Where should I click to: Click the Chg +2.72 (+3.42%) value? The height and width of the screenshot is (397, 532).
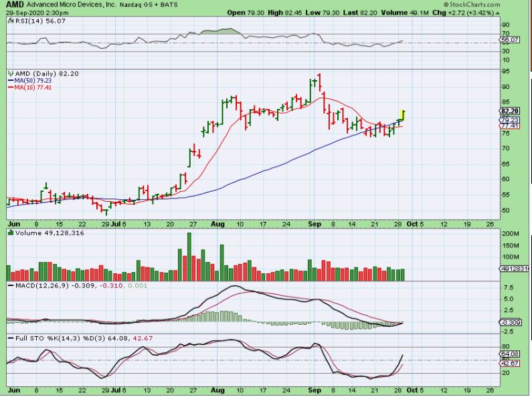click(x=463, y=13)
